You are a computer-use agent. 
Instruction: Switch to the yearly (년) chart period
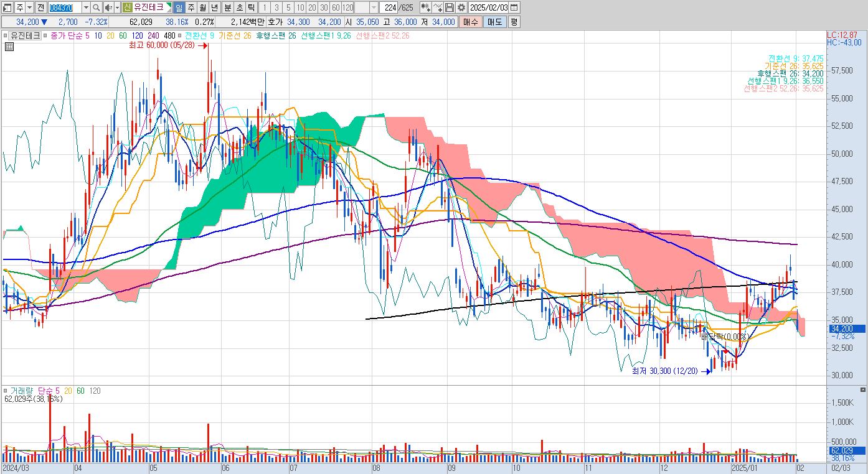click(x=214, y=7)
